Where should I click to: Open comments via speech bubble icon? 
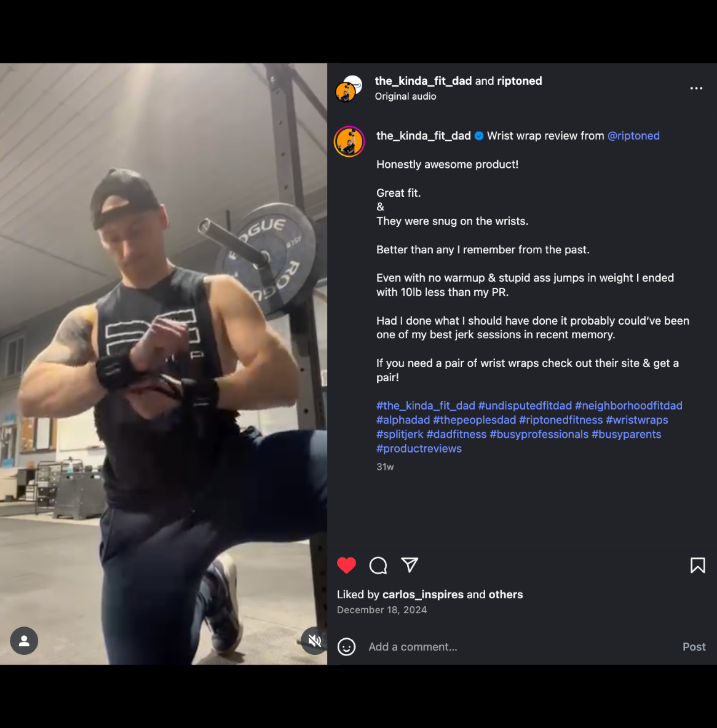378,565
